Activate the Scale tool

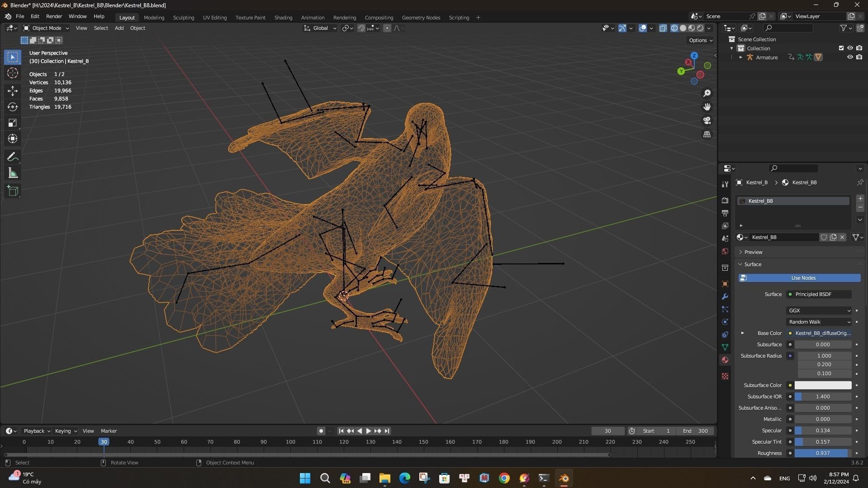pyautogui.click(x=13, y=123)
